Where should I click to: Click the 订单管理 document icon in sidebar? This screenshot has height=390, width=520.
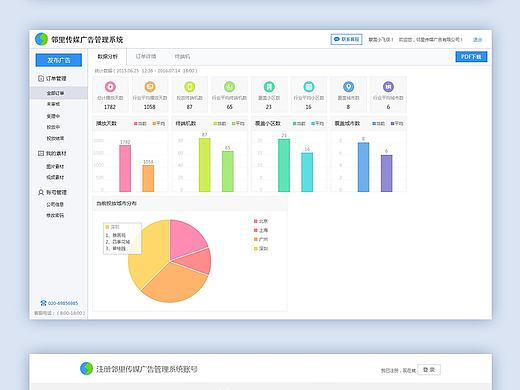click(x=41, y=78)
